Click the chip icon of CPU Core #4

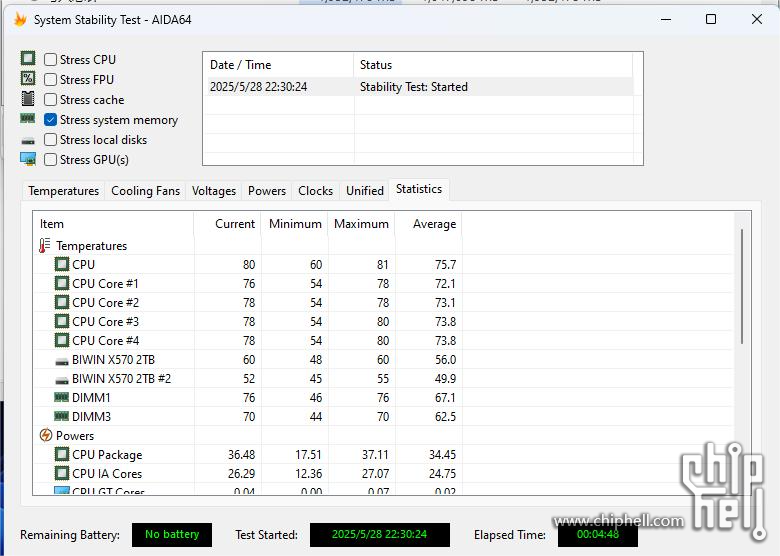click(62, 340)
